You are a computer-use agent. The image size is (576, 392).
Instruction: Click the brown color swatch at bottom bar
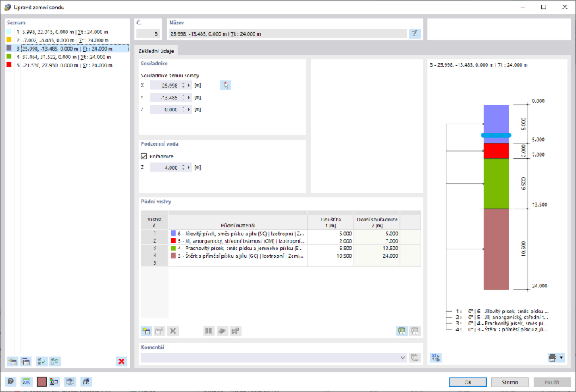pyautogui.click(x=42, y=381)
